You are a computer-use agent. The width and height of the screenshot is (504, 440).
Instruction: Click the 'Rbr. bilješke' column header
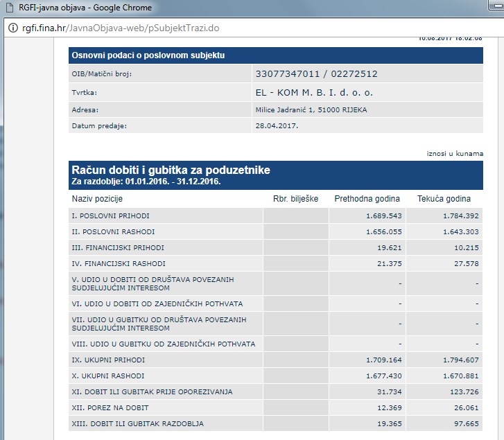(295, 199)
